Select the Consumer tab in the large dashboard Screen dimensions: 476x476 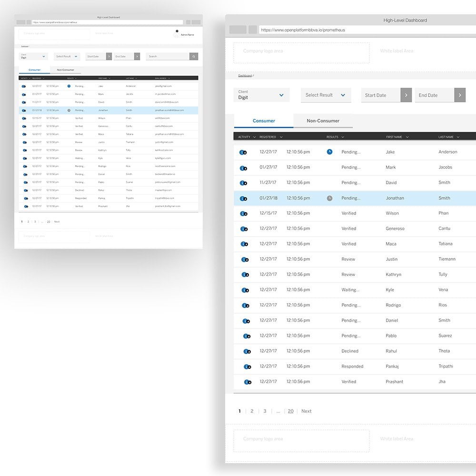click(x=264, y=121)
